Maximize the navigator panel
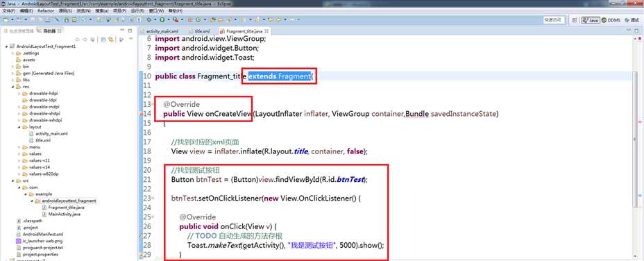The image size is (644, 261). 130,31
